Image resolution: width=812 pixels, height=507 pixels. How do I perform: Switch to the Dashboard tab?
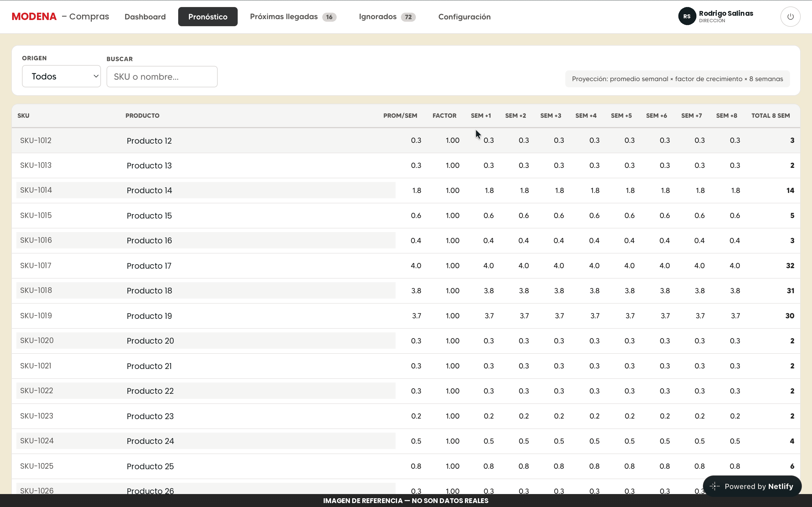[x=145, y=17]
